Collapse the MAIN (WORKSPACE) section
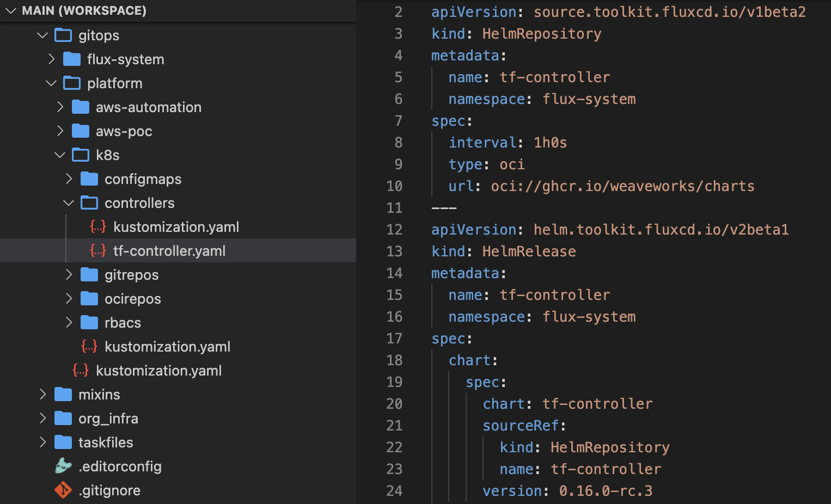831x504 pixels. [11, 10]
